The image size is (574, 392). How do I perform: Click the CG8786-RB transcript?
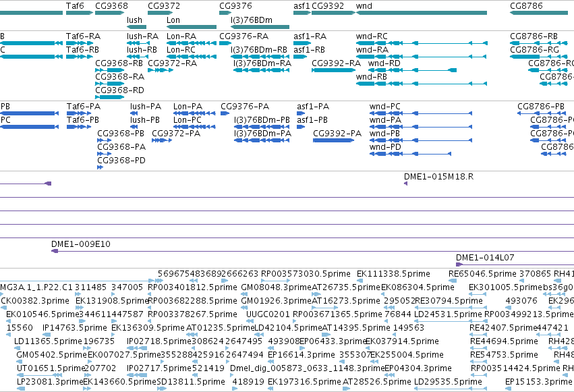coord(539,43)
